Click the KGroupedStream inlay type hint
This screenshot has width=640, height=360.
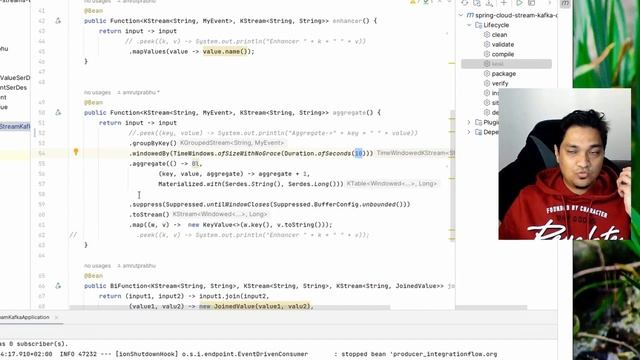232,143
